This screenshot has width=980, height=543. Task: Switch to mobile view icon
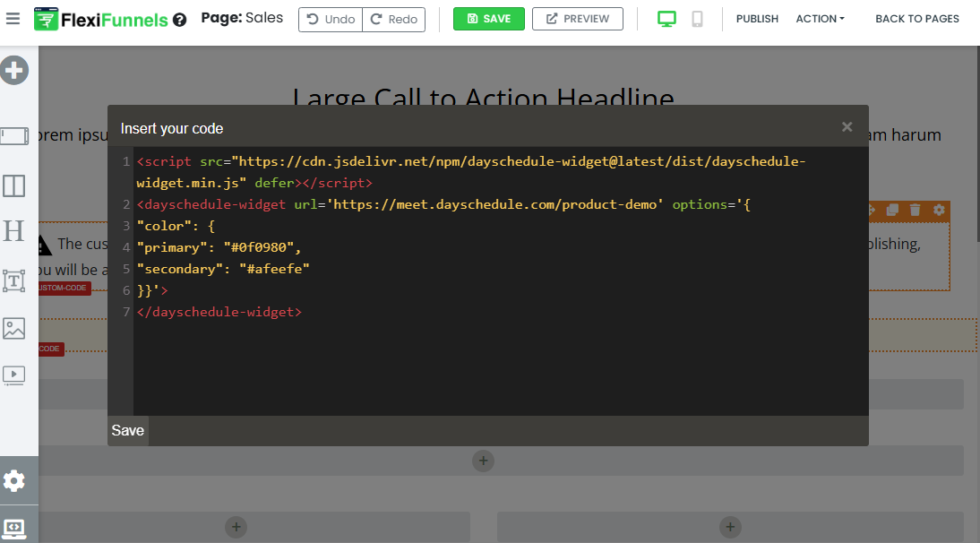pos(698,19)
